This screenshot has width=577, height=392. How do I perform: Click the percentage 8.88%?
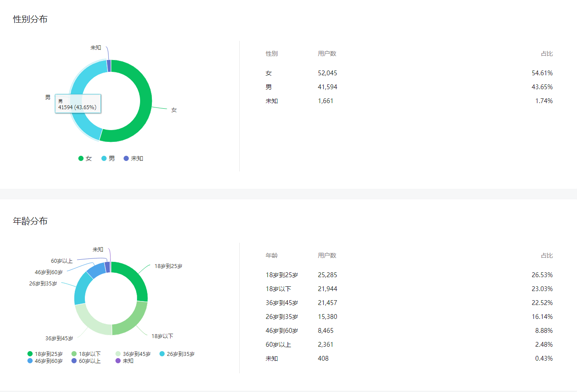click(x=544, y=331)
